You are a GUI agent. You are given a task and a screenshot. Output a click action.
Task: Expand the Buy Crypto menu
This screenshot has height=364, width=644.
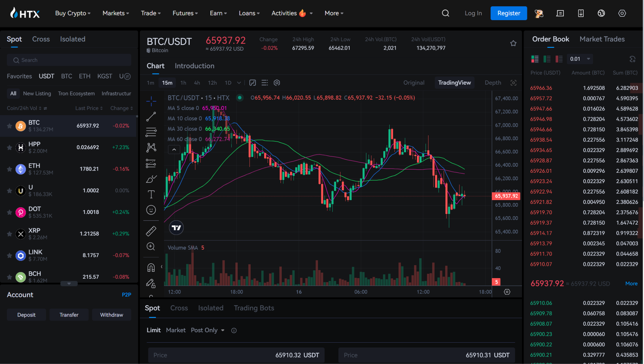tap(73, 13)
